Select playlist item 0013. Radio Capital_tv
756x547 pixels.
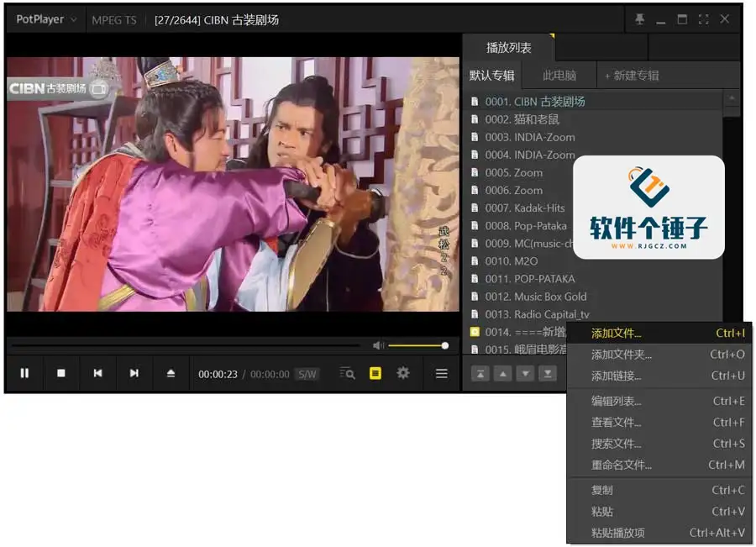pos(593,314)
